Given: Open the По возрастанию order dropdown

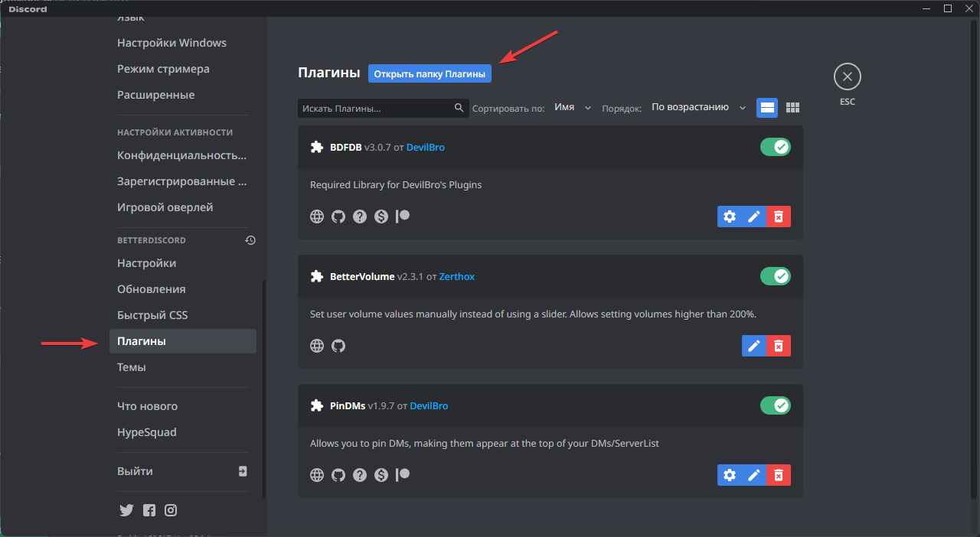Looking at the screenshot, I should (x=698, y=108).
